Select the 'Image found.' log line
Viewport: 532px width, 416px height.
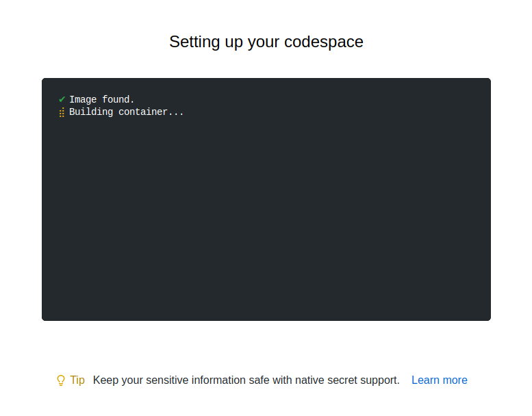tap(102, 99)
